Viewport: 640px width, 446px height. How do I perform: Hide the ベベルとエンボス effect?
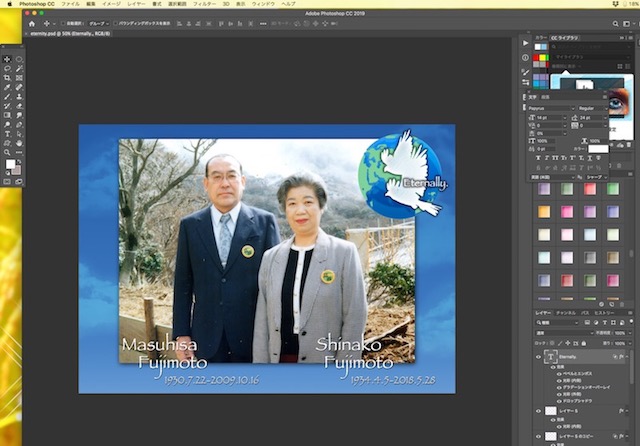[x=559, y=374]
